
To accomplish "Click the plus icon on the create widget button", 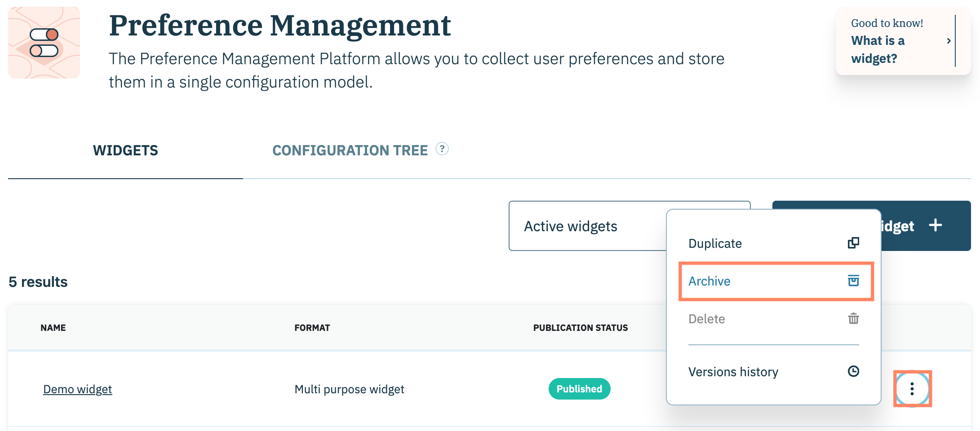I will click(x=935, y=225).
